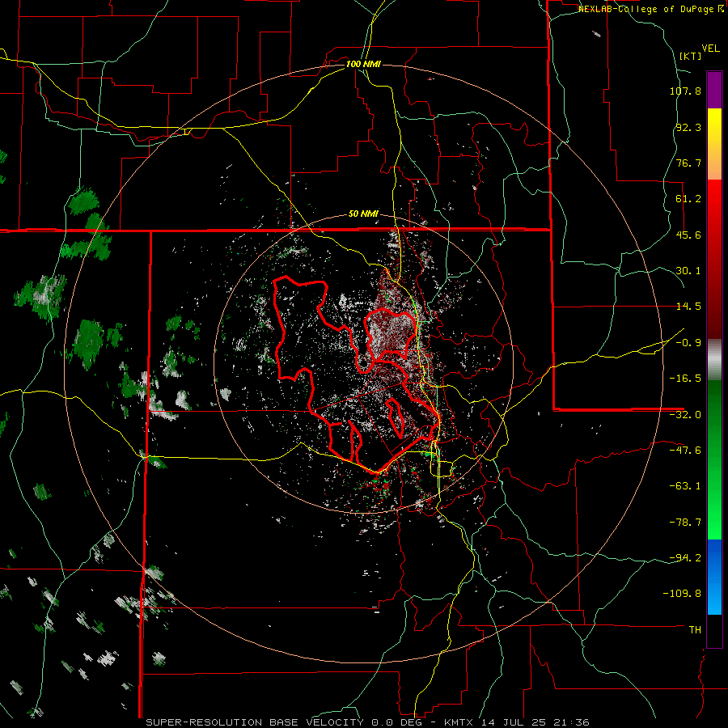Click the yellow-orange segment of the color bar
The image size is (728, 728).
[714, 144]
